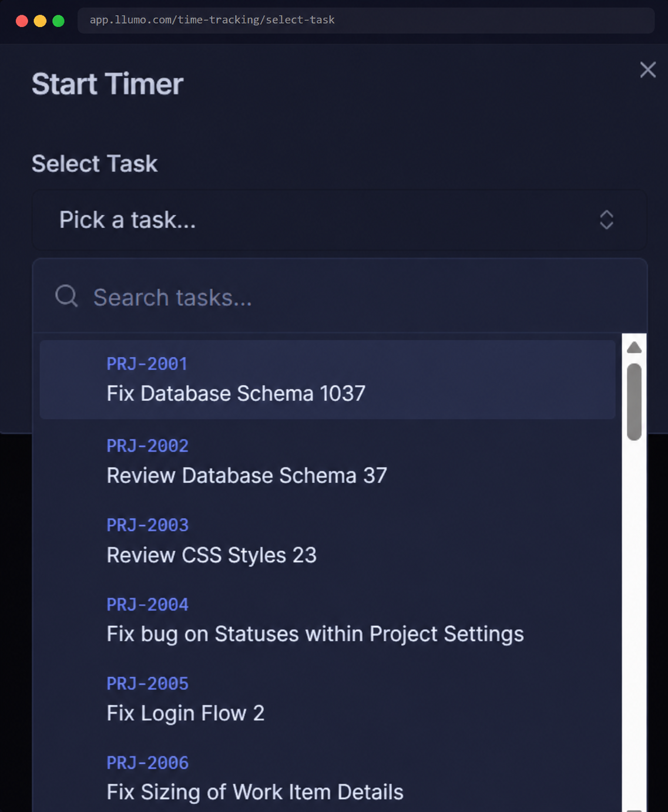Select task Fix Database Schema 1037
This screenshot has height=812, width=668.
(x=327, y=379)
